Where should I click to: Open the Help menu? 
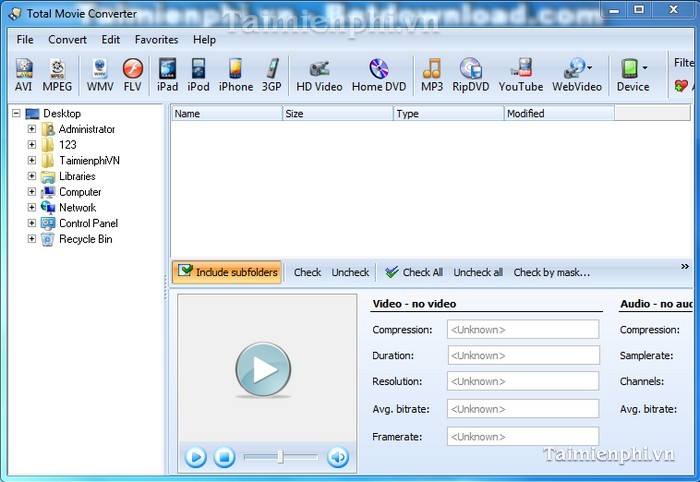204,40
